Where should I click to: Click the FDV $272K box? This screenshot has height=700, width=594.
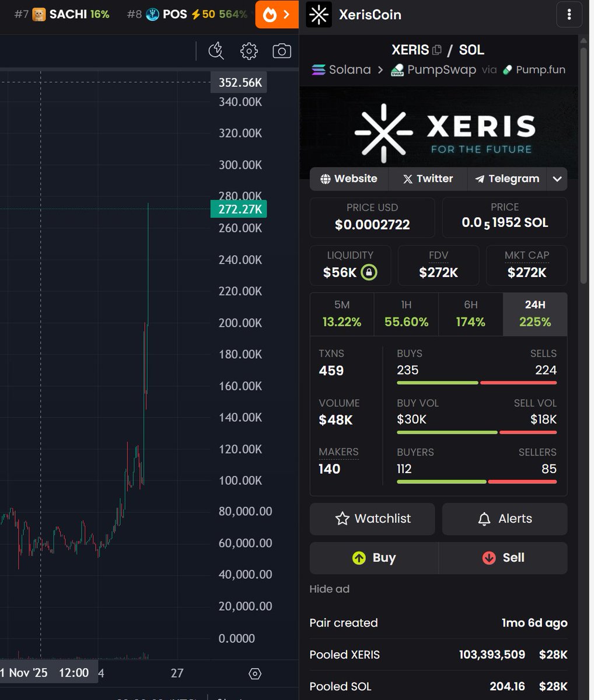click(x=439, y=265)
